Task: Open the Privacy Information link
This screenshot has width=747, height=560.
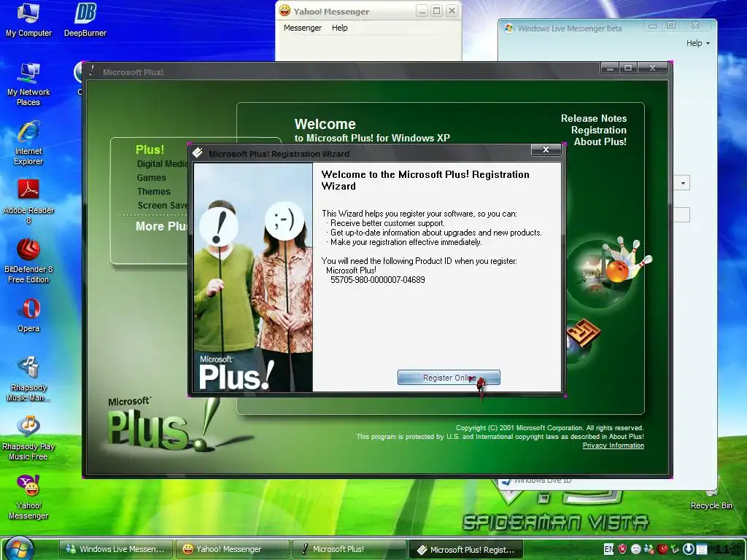Action: coord(613,446)
